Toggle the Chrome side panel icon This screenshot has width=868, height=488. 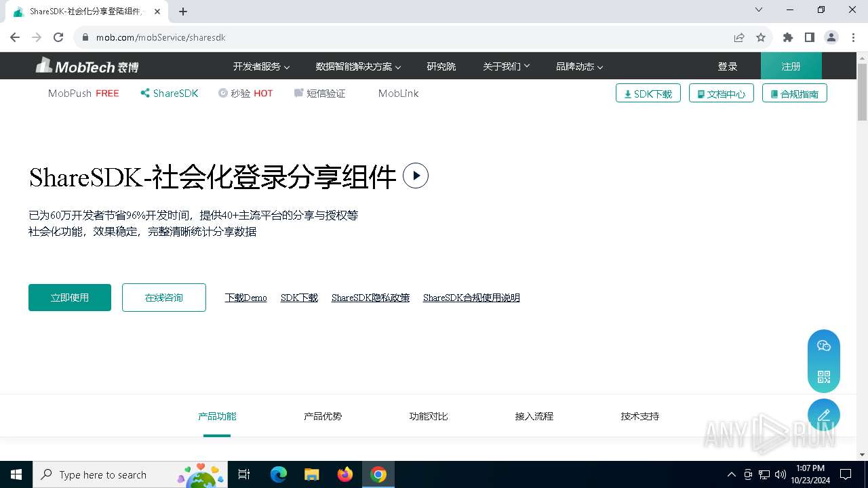point(810,37)
